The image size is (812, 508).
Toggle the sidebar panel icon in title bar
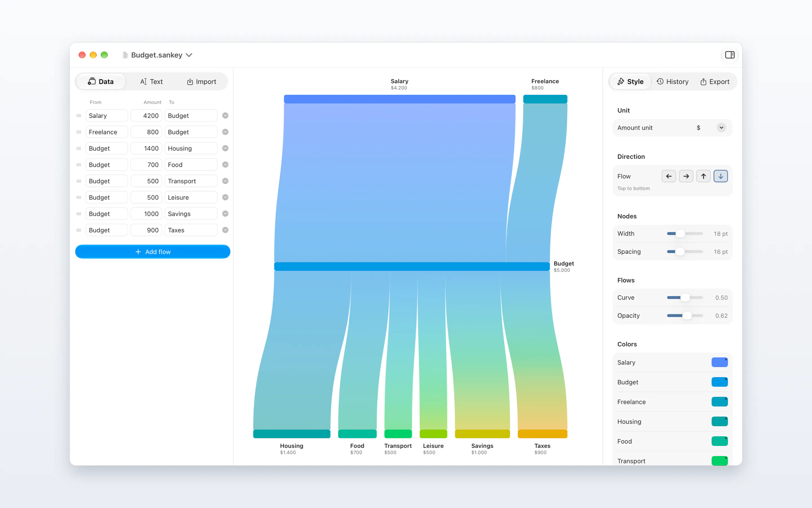pos(730,55)
